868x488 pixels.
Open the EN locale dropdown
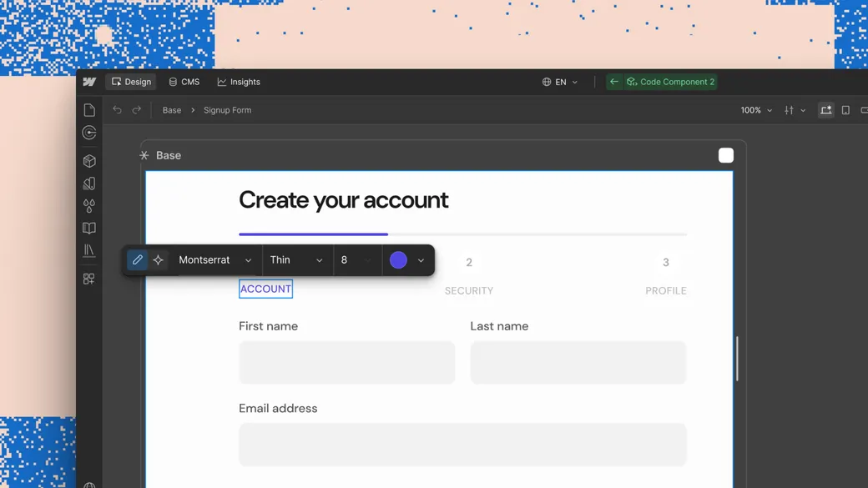tap(560, 82)
